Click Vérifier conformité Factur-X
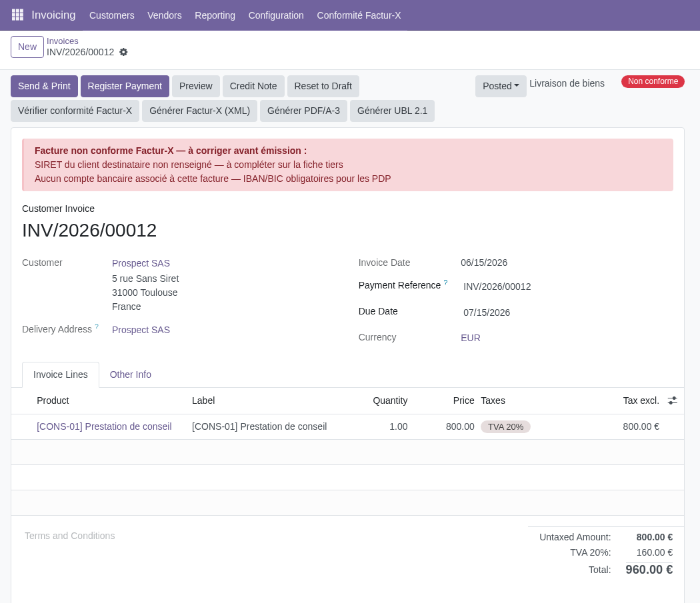Image resolution: width=700 pixels, height=603 pixels. coord(75,111)
